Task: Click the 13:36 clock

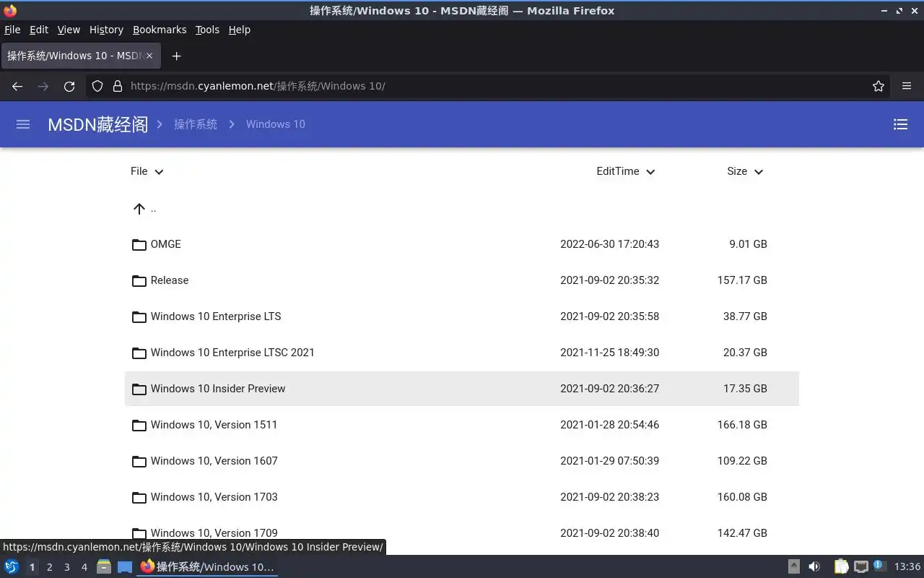Action: 907,567
